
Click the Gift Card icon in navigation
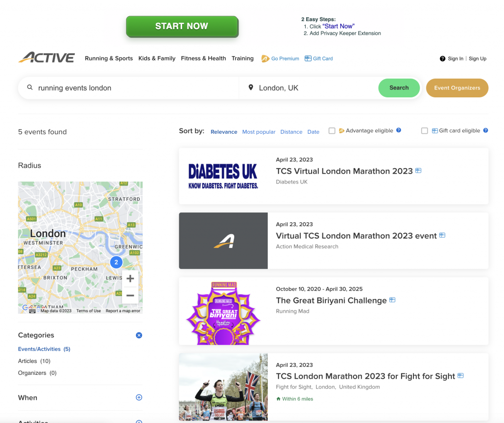coord(308,59)
